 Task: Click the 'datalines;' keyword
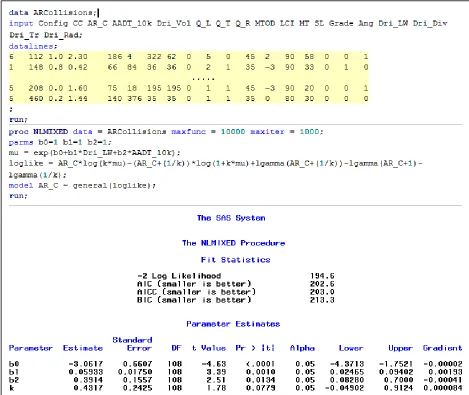(33, 46)
